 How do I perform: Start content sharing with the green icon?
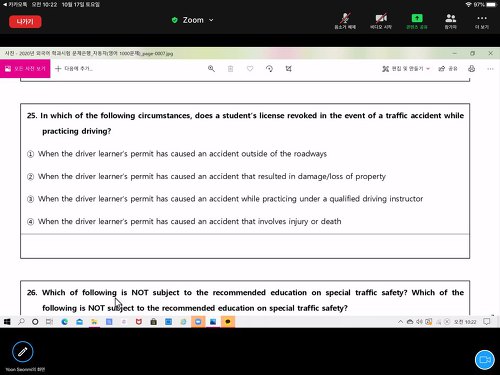point(417,21)
